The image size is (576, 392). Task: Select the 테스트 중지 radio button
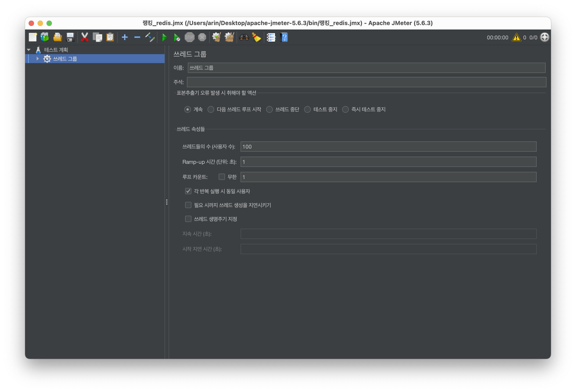click(307, 109)
